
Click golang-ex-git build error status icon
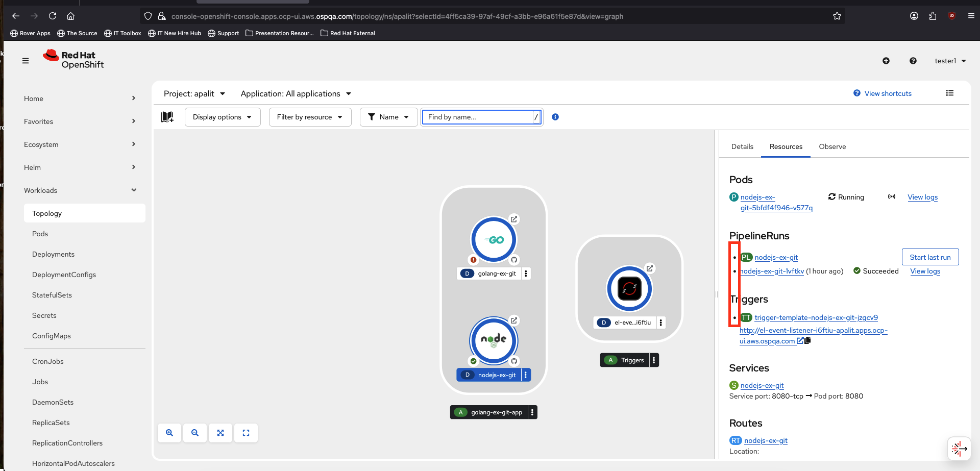pyautogui.click(x=474, y=260)
